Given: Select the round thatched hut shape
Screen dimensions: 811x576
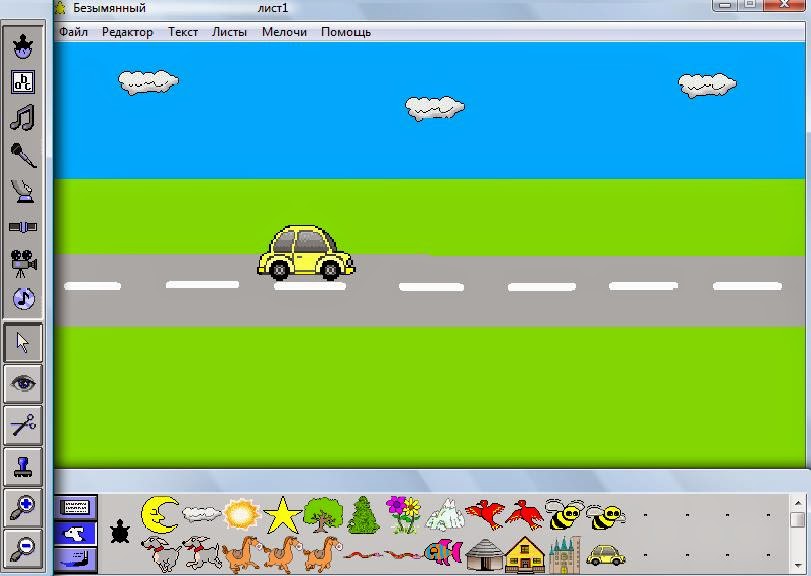Looking at the screenshot, I should (485, 555).
